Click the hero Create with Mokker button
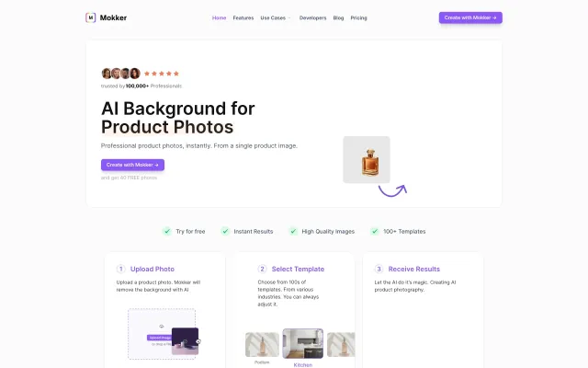 point(132,165)
